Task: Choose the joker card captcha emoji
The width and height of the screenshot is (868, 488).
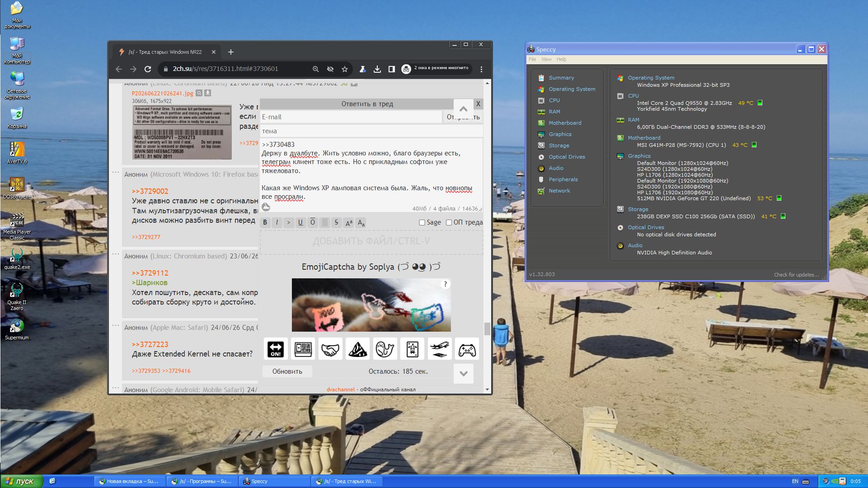Action: pyautogui.click(x=412, y=349)
